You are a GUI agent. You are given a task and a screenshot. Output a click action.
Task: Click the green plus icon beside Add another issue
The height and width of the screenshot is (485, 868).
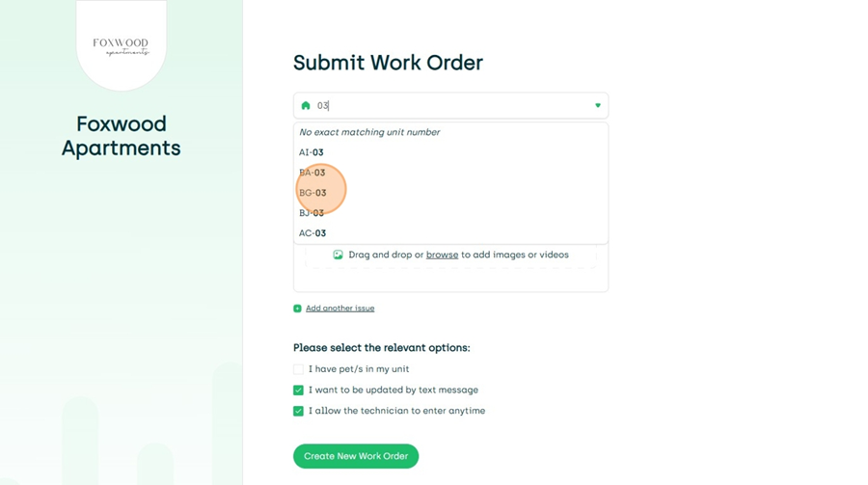pos(297,309)
